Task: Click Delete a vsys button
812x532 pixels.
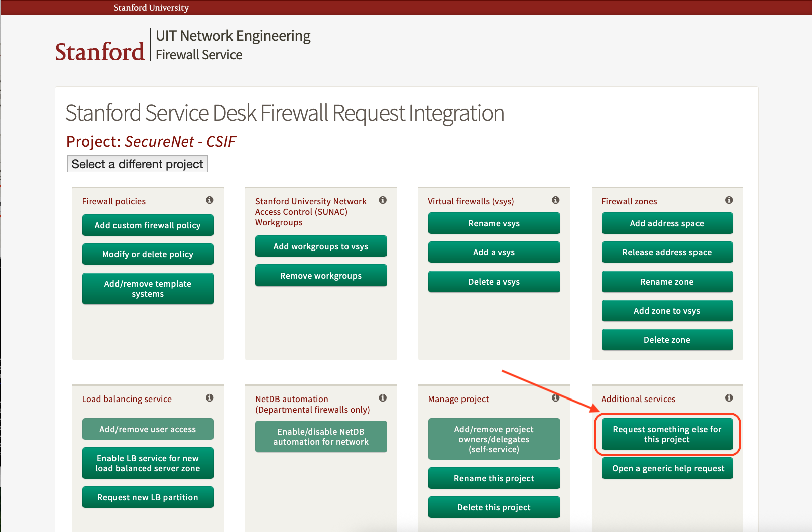Action: click(494, 282)
